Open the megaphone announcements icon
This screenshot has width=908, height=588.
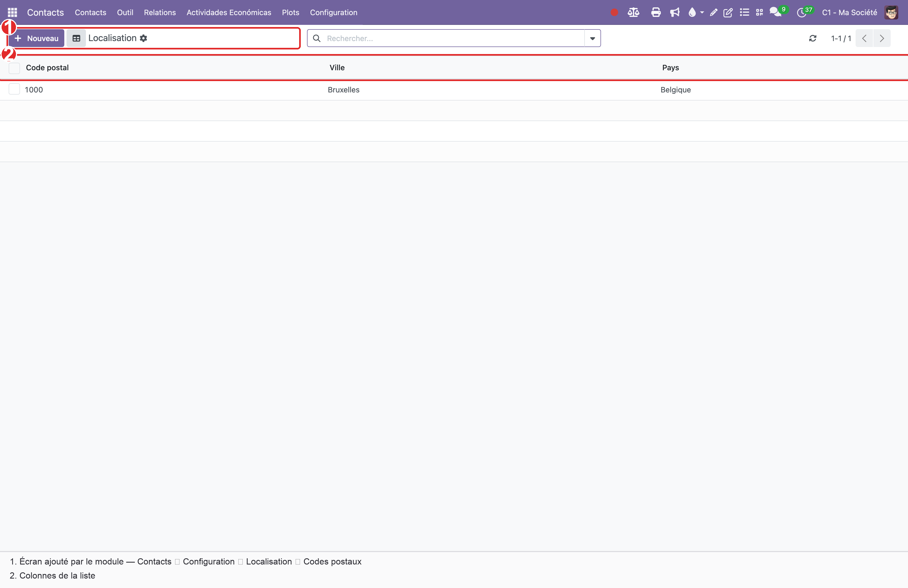pos(675,13)
